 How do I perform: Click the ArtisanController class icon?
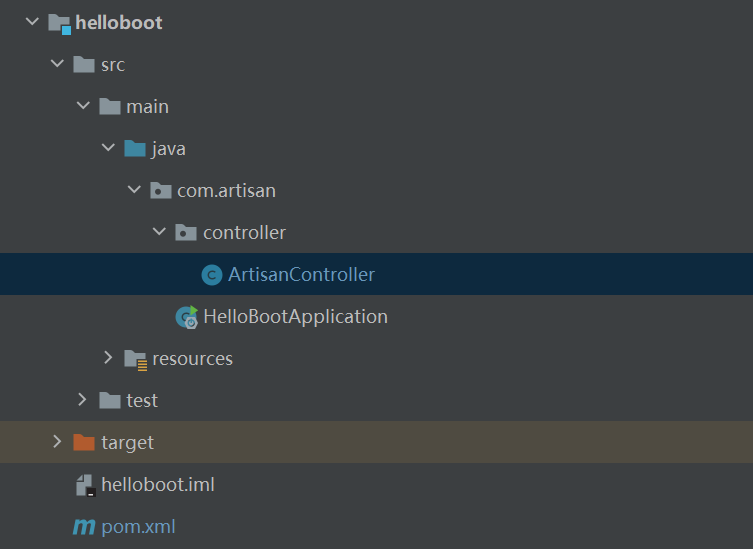tap(211, 274)
